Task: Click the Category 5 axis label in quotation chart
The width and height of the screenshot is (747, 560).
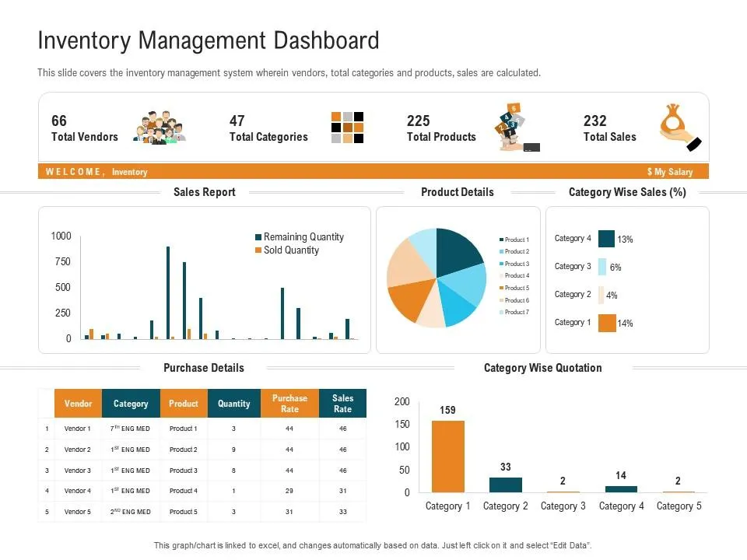Action: point(679,506)
